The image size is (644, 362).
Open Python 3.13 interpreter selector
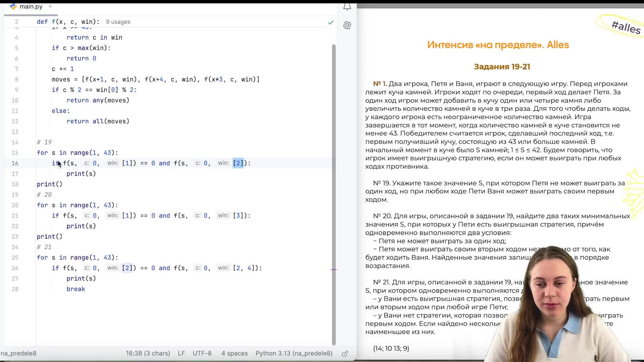(294, 353)
